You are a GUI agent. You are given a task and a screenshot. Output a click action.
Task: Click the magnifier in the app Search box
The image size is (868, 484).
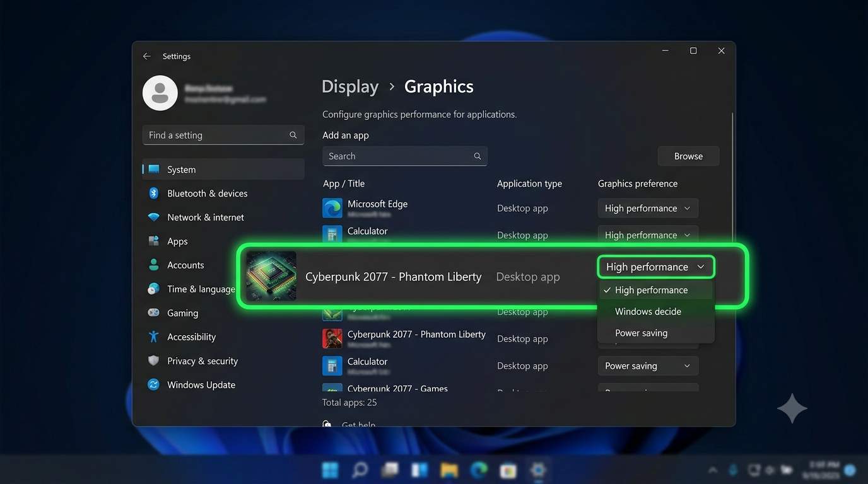tap(478, 156)
